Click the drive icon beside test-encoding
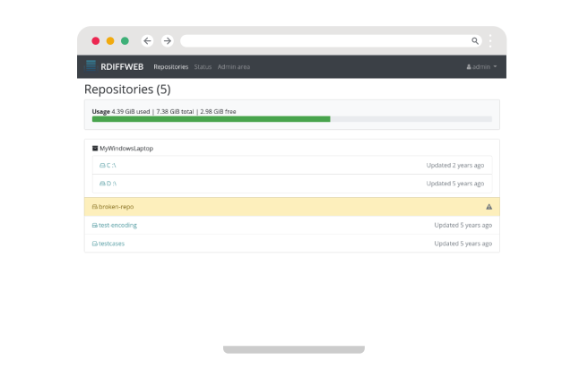Screen dimensions: 588x369 point(95,226)
